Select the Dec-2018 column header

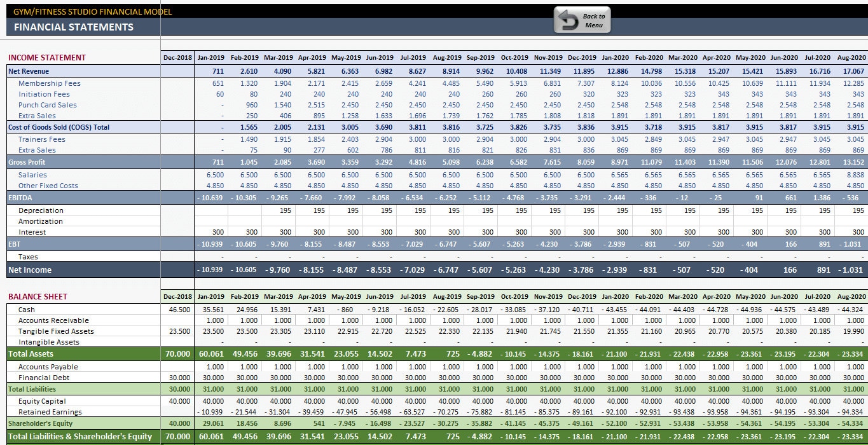coord(178,57)
